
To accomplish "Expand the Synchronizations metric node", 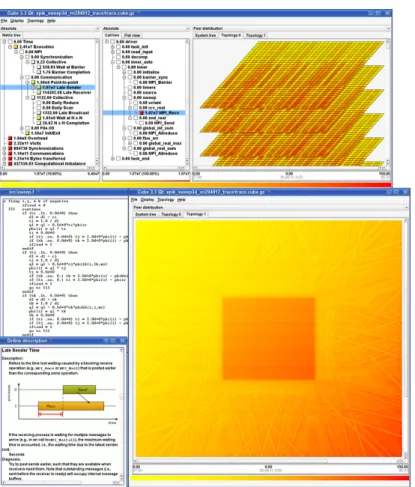I will coord(4,148).
